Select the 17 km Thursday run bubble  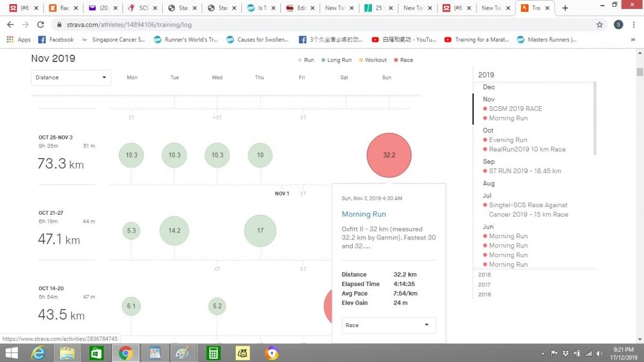(x=260, y=230)
